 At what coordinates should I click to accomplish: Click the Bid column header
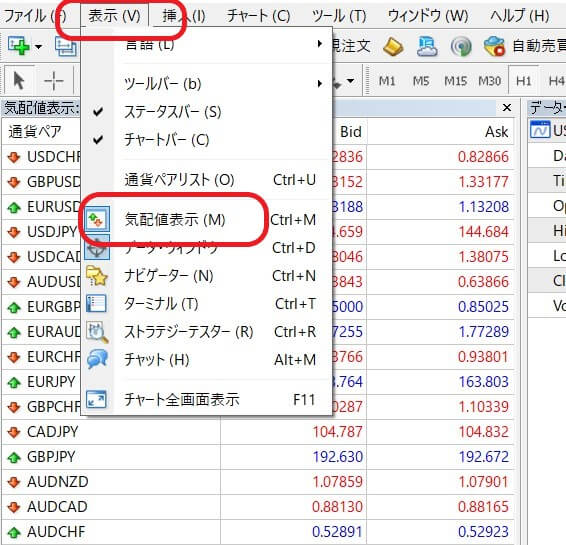tap(350, 132)
